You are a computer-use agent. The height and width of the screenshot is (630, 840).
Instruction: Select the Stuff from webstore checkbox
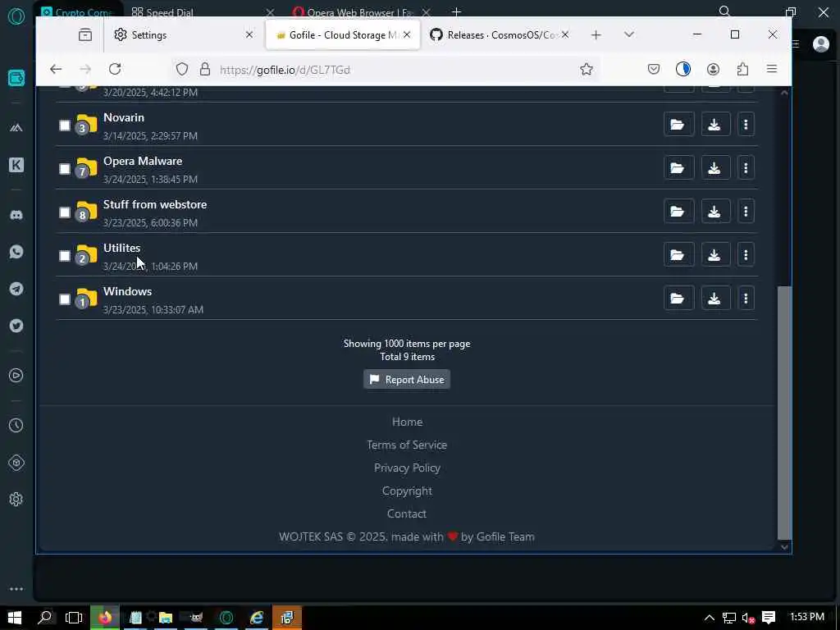tap(64, 212)
